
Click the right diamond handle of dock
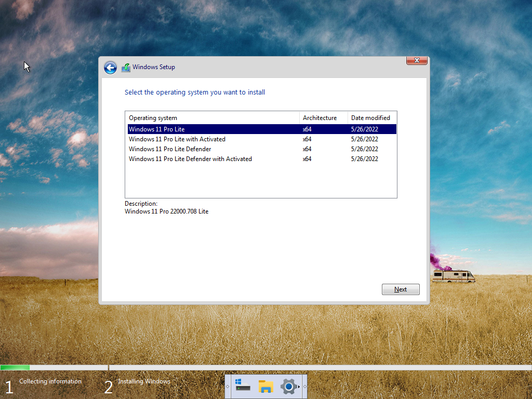point(304,387)
